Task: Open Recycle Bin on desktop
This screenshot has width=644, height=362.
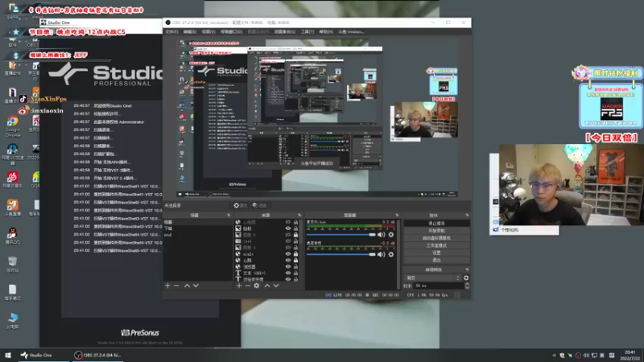Action: pos(12,265)
